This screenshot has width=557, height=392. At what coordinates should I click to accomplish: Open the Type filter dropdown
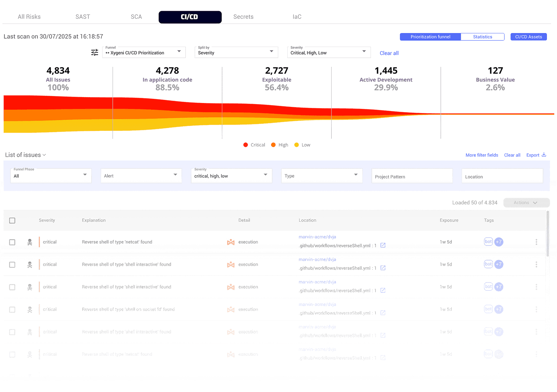click(321, 176)
